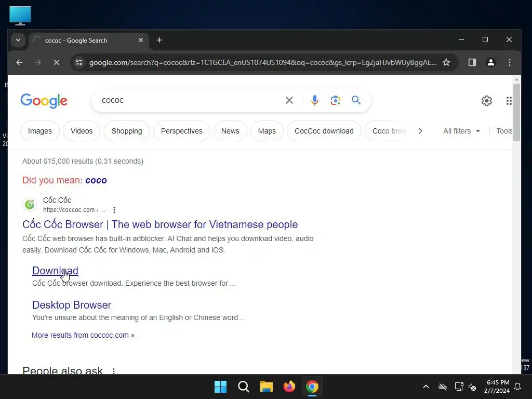The width and height of the screenshot is (532, 399).
Task: Focus the browser address bar
Action: (262, 62)
